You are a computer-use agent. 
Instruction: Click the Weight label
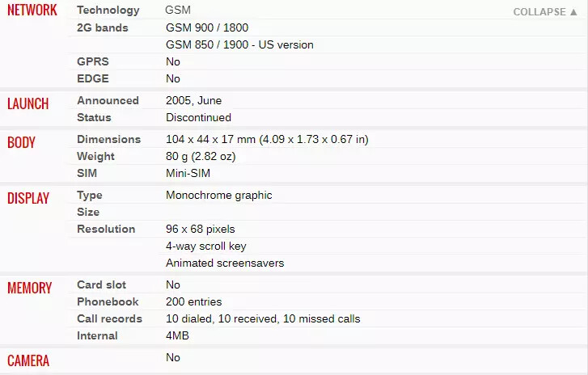95,156
